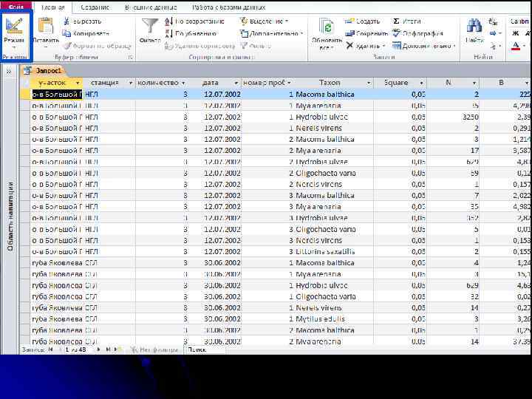Create a new record with Создать
The image size is (532, 399).
coord(363,21)
